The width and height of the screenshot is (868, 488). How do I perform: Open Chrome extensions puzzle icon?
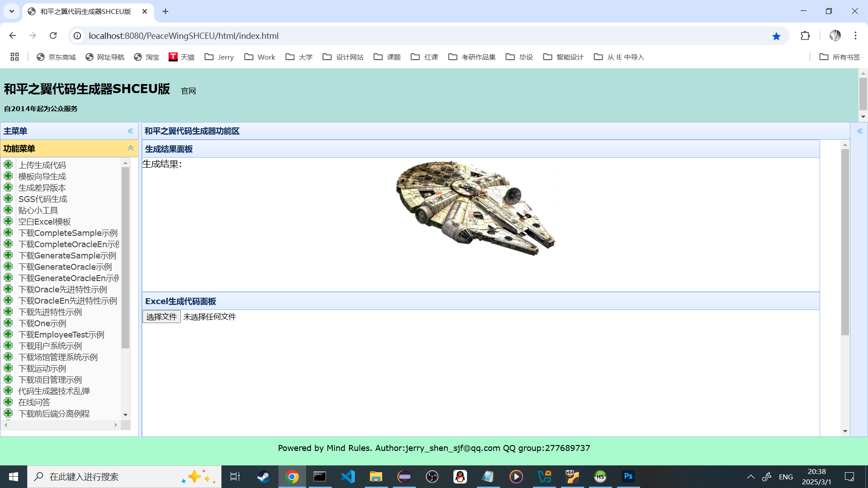(x=805, y=36)
